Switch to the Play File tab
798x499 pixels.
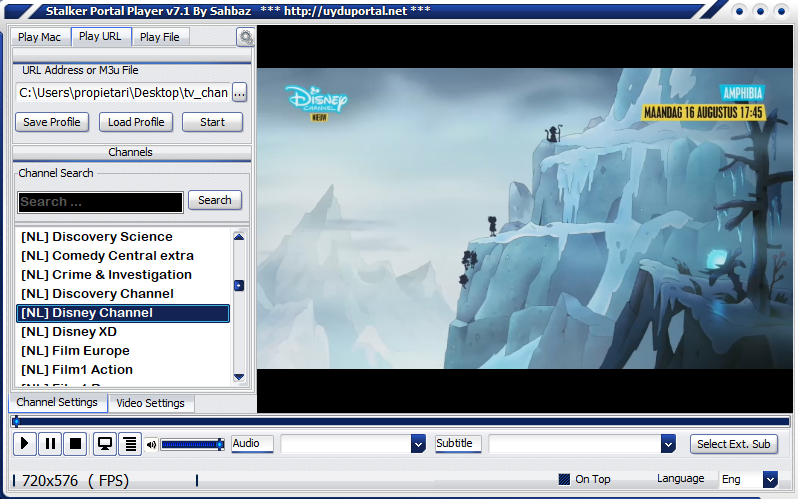click(160, 37)
